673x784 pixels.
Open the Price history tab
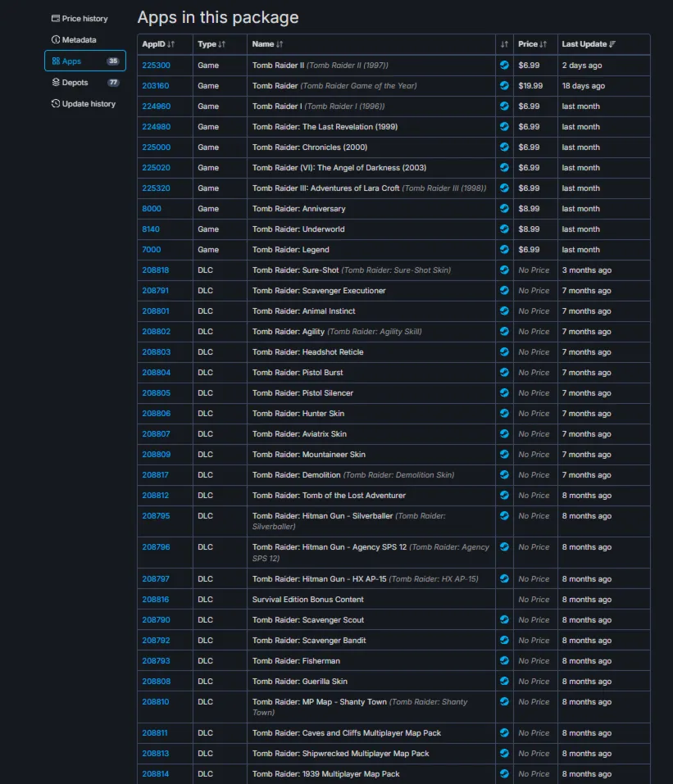pos(80,19)
